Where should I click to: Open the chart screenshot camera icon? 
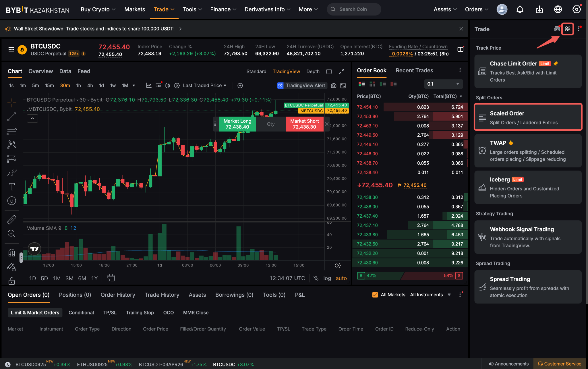(x=333, y=86)
